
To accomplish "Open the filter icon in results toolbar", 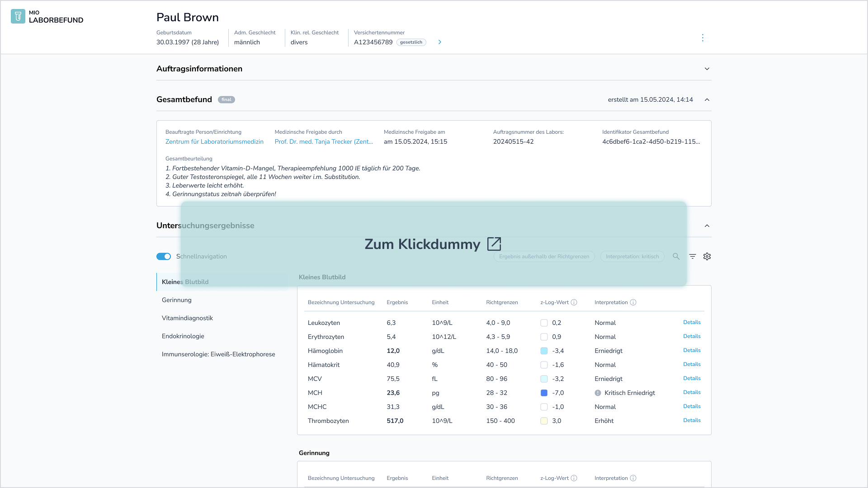I will pos(693,256).
